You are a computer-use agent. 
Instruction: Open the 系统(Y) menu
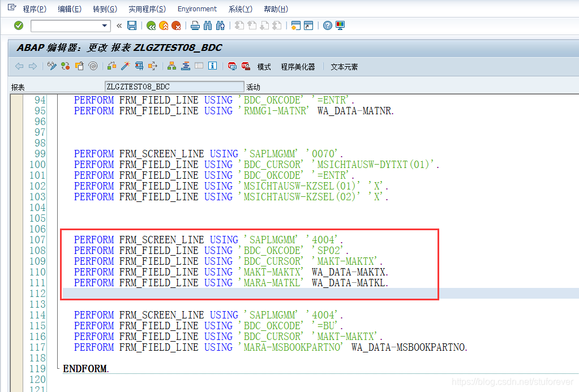[241, 9]
